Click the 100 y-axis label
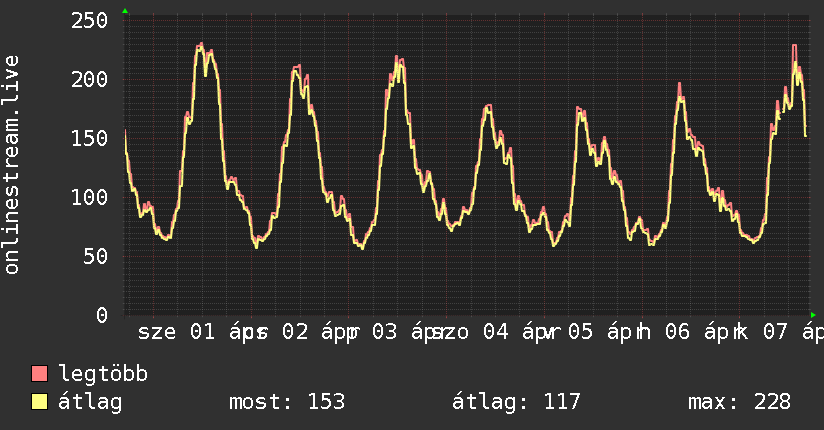The width and height of the screenshot is (824, 430). click(x=90, y=197)
